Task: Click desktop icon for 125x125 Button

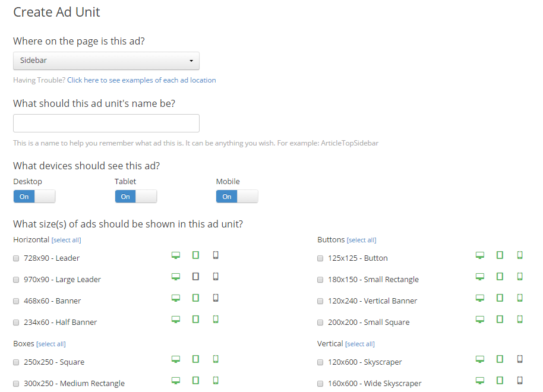Action: click(479, 255)
